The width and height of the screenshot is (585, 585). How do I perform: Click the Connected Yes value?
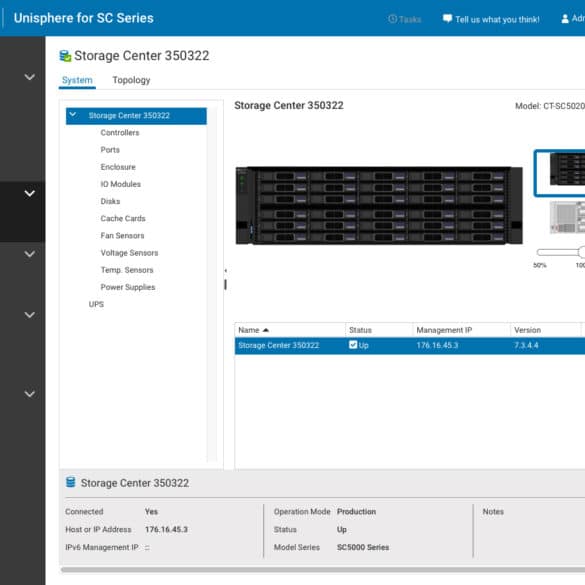pyautogui.click(x=151, y=512)
